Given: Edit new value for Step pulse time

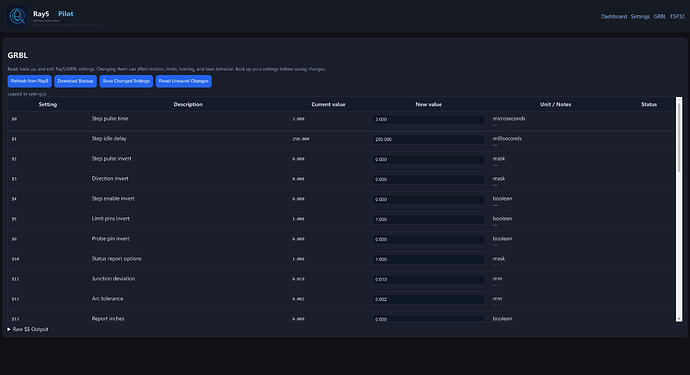Looking at the screenshot, I should (428, 119).
